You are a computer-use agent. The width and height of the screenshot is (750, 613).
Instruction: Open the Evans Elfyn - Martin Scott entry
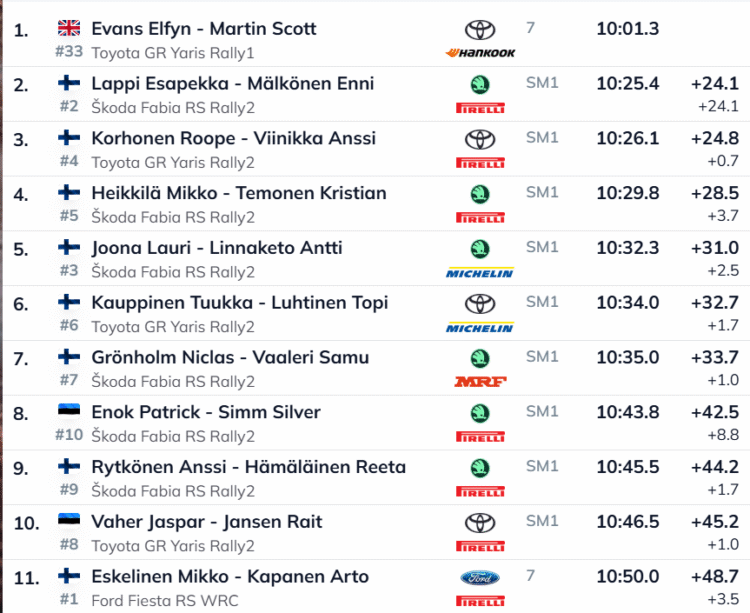click(x=204, y=29)
